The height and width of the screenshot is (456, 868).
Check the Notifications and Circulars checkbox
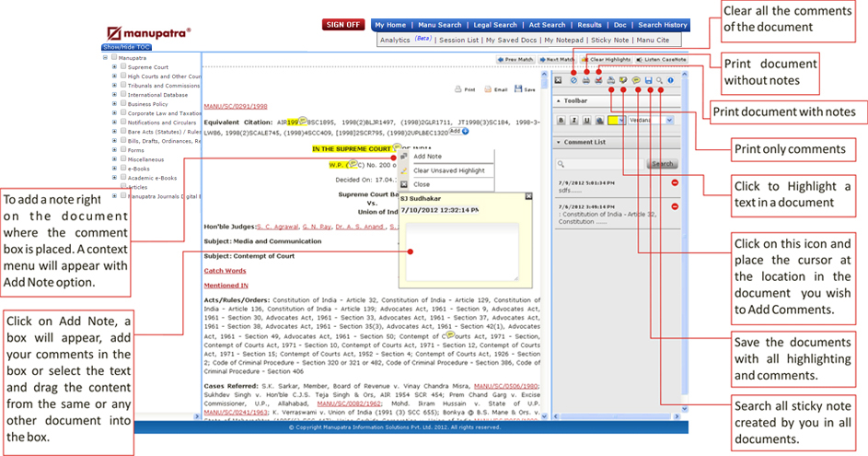[x=123, y=122]
